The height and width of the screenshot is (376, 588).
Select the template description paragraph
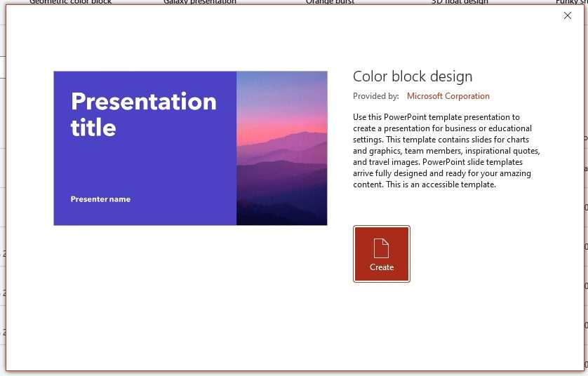(x=446, y=151)
